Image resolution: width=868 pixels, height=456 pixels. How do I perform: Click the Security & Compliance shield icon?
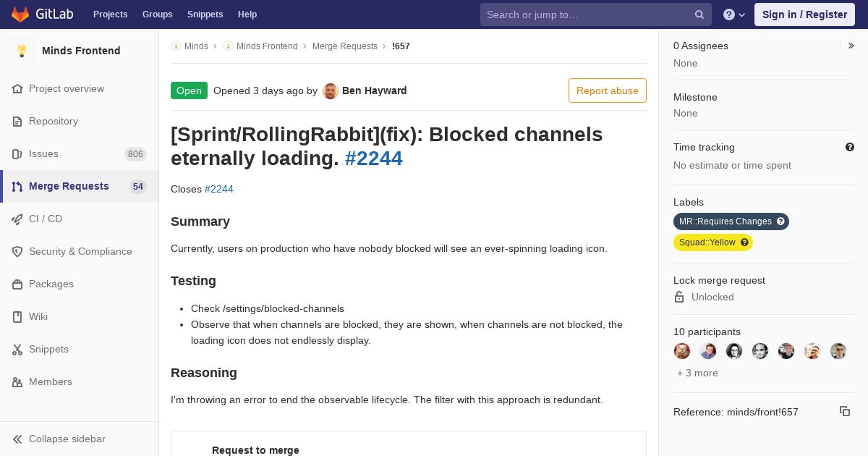click(17, 251)
